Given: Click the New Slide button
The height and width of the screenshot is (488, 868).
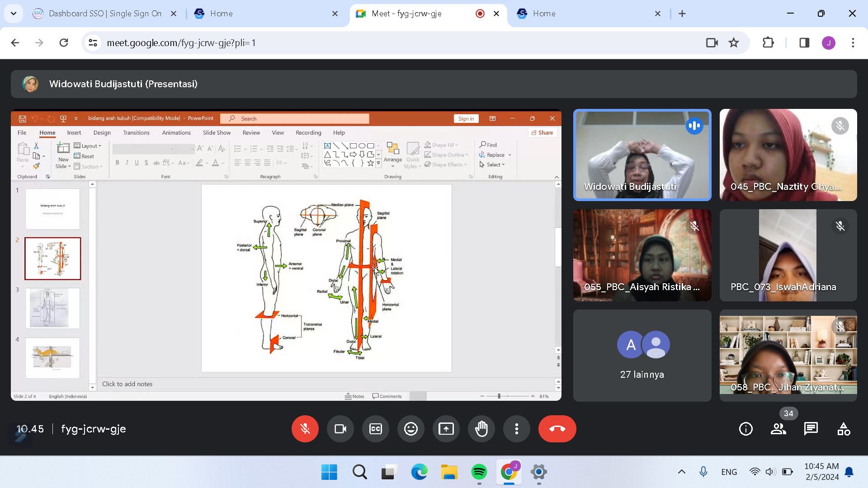Looking at the screenshot, I should point(63,155).
